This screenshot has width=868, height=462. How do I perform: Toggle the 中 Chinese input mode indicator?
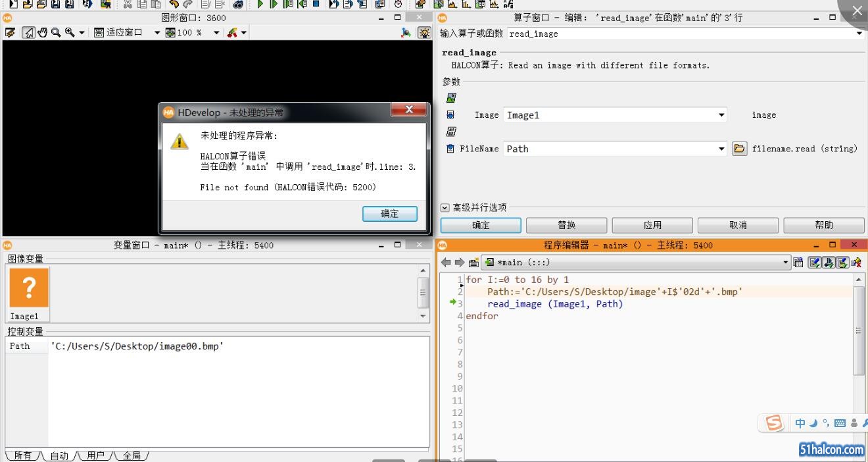click(x=800, y=423)
